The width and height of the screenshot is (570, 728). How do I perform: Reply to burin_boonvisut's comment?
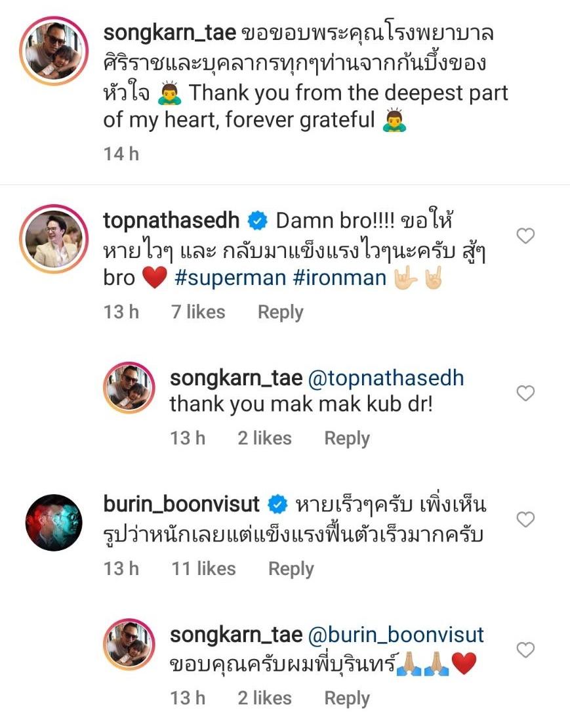pos(291,568)
